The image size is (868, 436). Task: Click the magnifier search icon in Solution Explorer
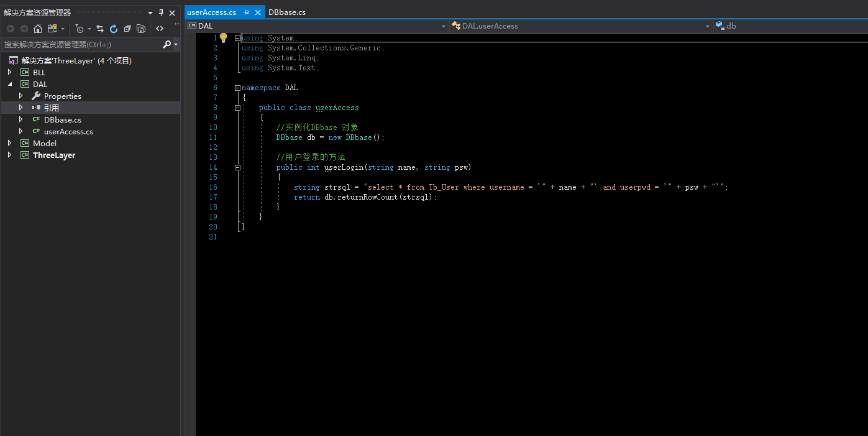click(167, 45)
